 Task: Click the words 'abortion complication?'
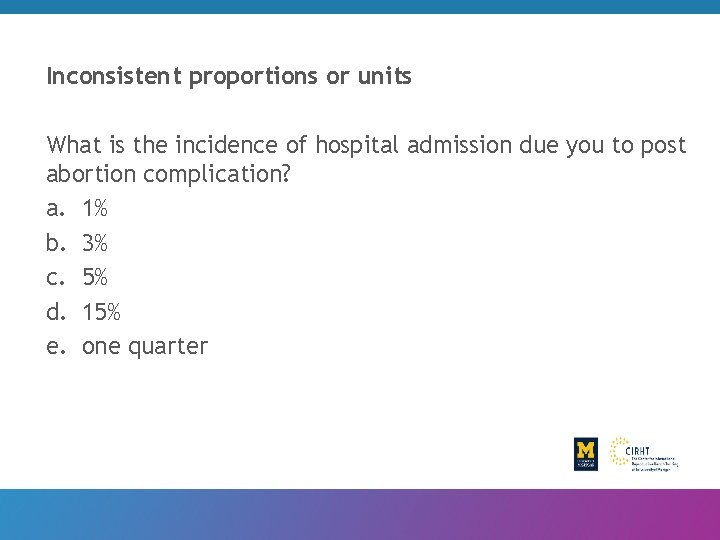point(168,174)
